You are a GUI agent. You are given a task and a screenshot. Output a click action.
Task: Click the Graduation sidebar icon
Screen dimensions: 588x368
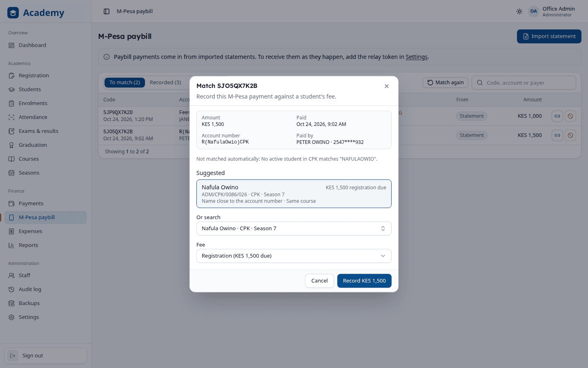tap(11, 145)
